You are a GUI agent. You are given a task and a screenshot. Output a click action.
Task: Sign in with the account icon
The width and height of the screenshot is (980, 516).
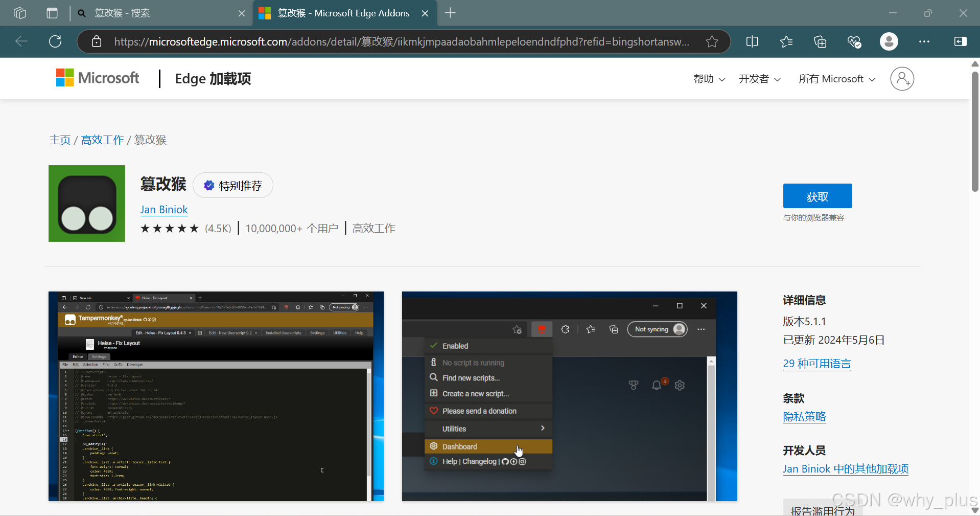(902, 79)
